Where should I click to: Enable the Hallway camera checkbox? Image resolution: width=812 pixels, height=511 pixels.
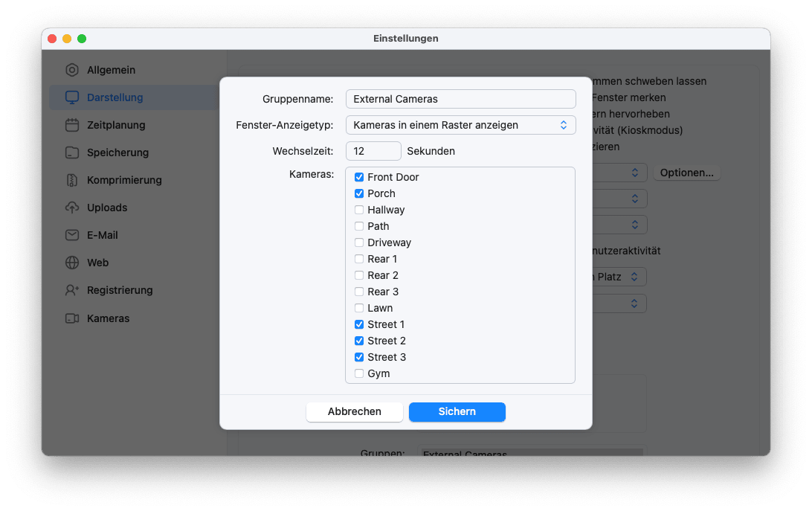pos(358,210)
